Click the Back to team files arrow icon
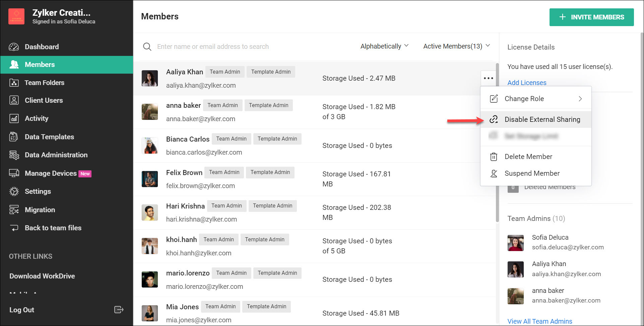The image size is (644, 326). coord(14,228)
